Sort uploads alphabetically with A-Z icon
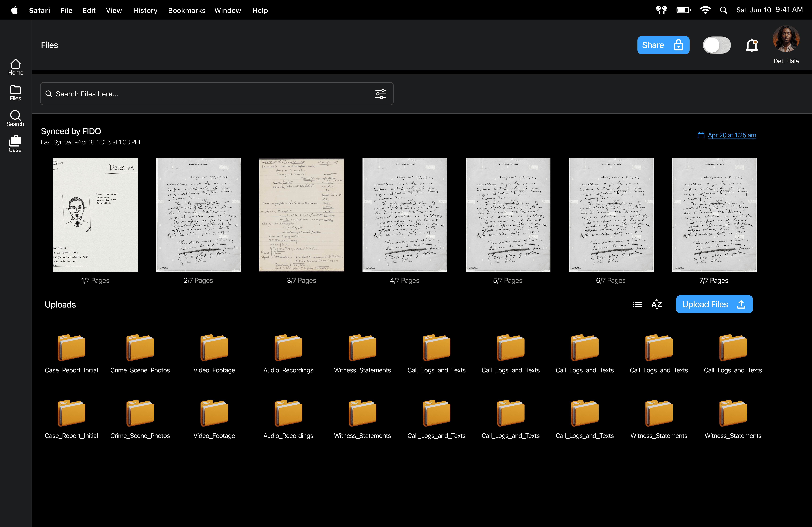 coord(657,304)
